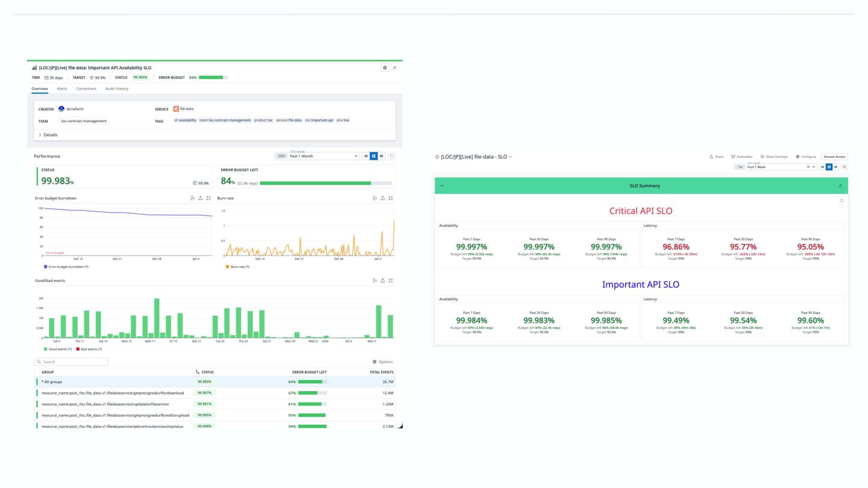Viewport: 868px width, 488px height.
Task: Open the SLO settings gear icon
Action: click(385, 67)
